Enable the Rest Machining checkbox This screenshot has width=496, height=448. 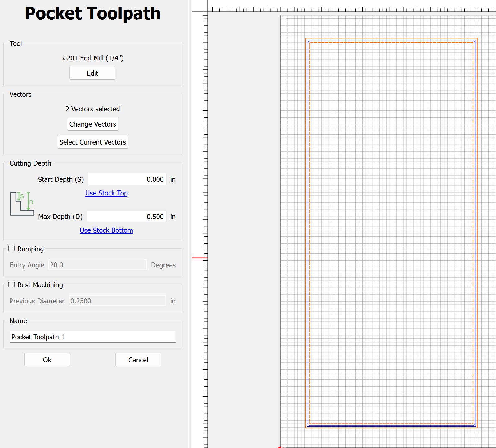12,284
